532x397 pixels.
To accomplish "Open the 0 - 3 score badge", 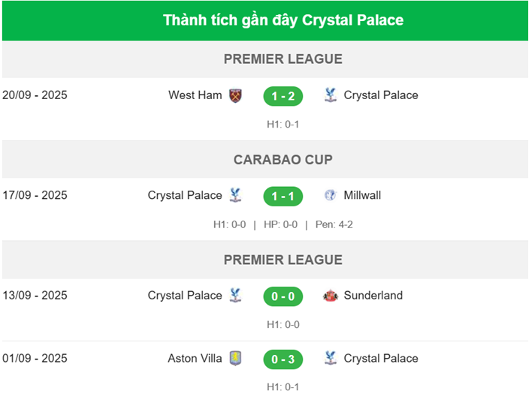I will tap(283, 359).
